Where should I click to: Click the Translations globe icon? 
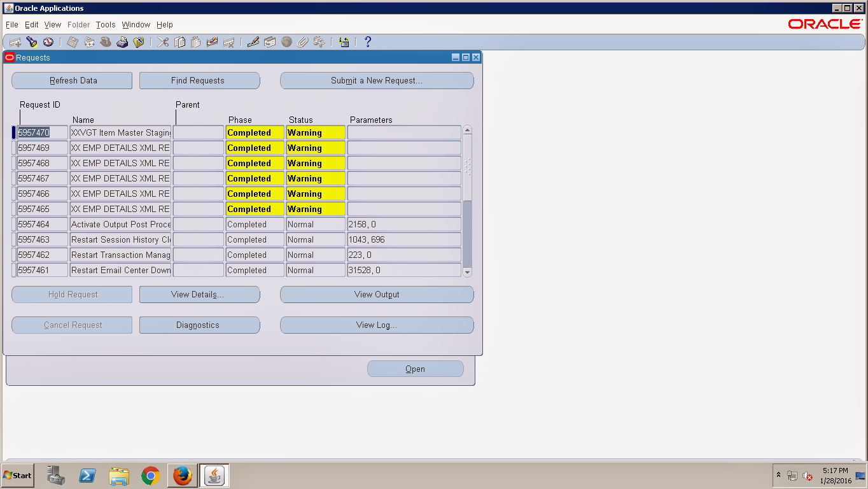[x=286, y=42]
